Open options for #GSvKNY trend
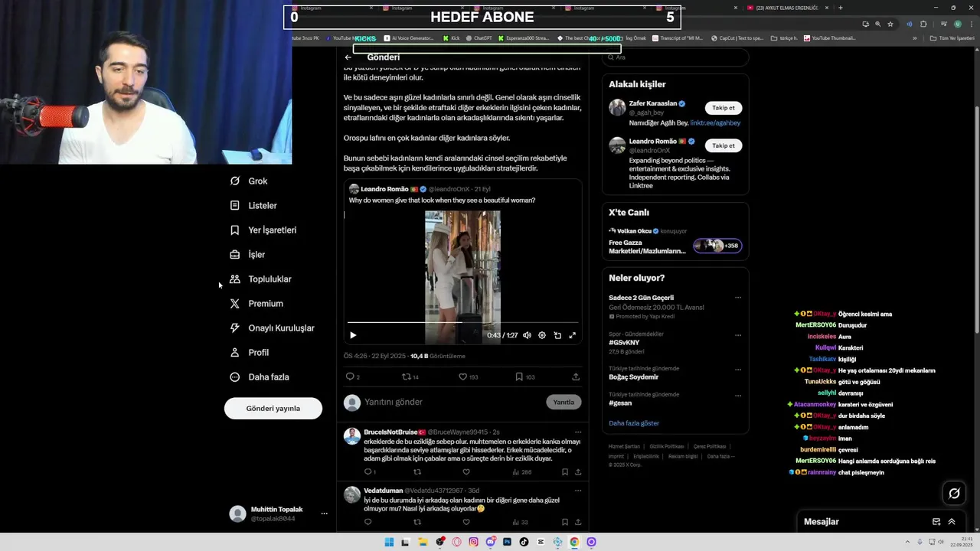 pos(738,335)
